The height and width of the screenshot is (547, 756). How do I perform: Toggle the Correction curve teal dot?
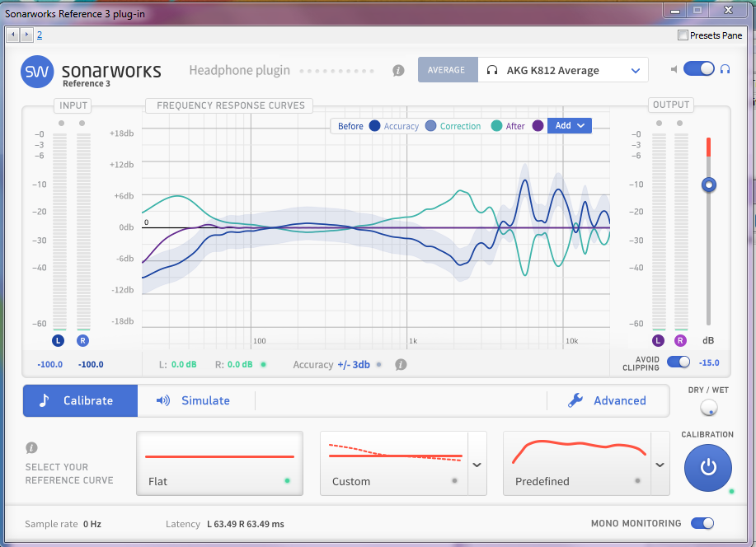(x=496, y=126)
